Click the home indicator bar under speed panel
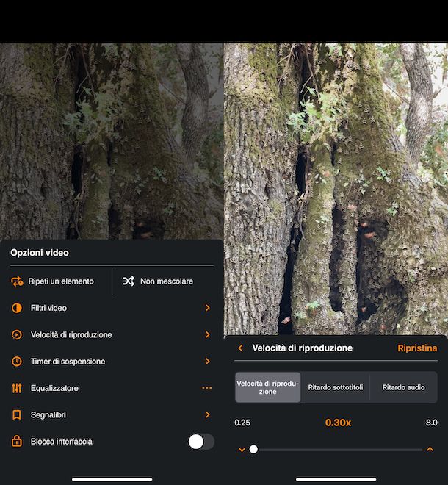The width and height of the screenshot is (448, 485). pyautogui.click(x=336, y=479)
